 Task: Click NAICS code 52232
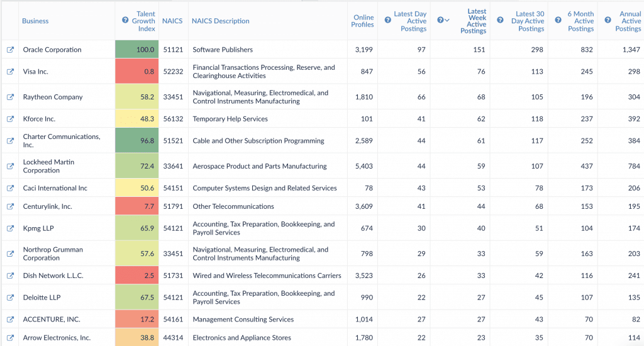[174, 72]
